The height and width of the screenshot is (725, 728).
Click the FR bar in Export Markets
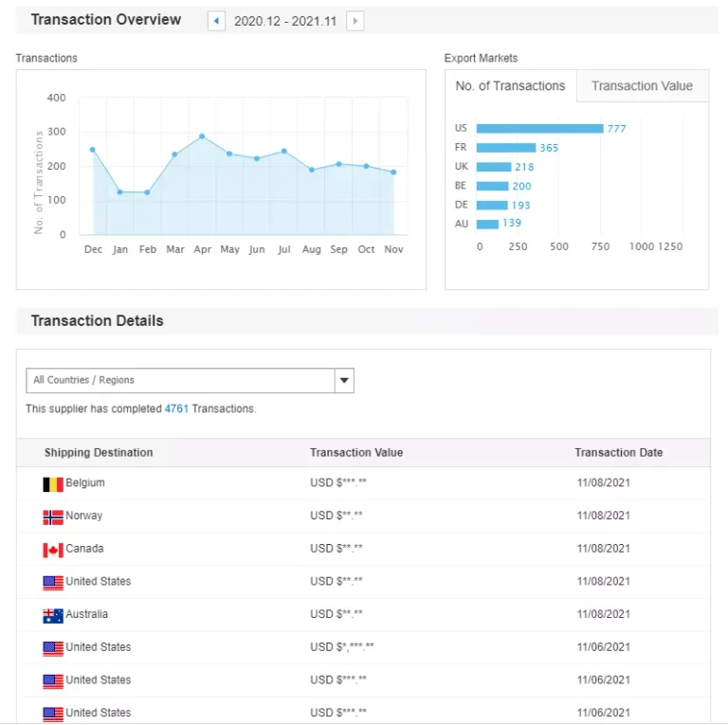click(x=505, y=148)
